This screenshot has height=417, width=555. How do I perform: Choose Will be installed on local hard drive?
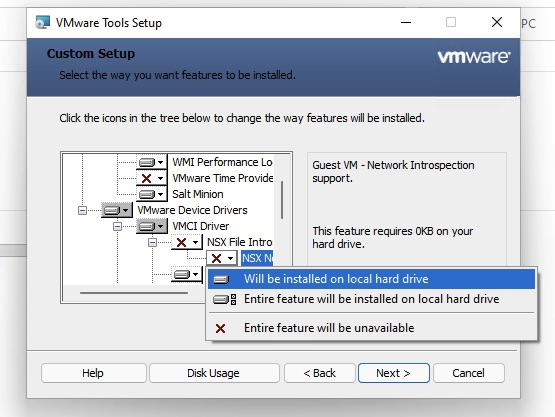coord(371,279)
